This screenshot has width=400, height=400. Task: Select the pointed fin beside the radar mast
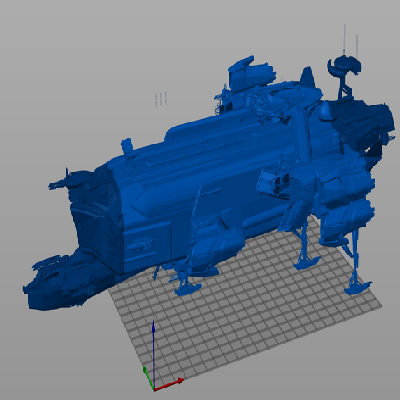pos(308,77)
